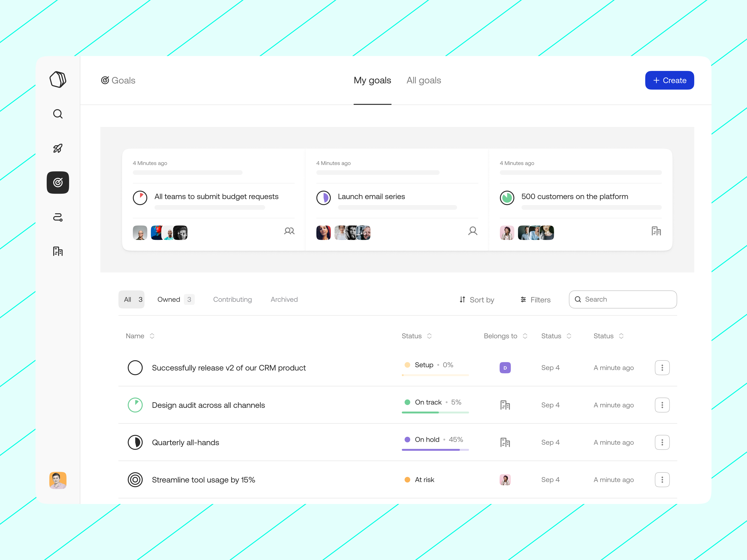
Task: Click the single person icon on email series card
Action: pos(472,231)
